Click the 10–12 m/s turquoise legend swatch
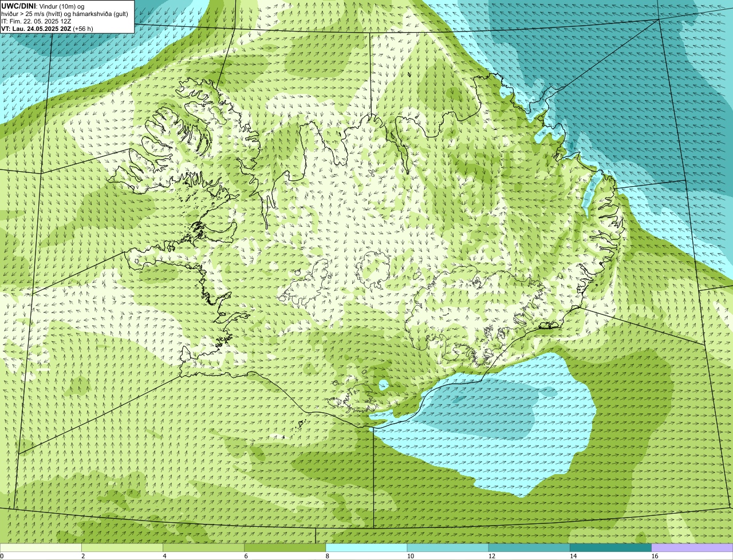This screenshot has height=560, width=733. tap(448, 547)
